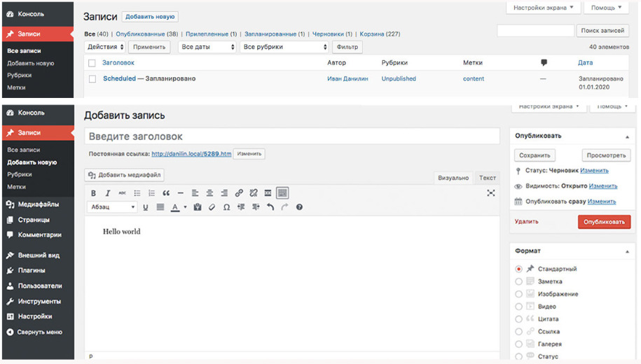Click the insert link icon
The image size is (641, 364).
click(x=239, y=193)
